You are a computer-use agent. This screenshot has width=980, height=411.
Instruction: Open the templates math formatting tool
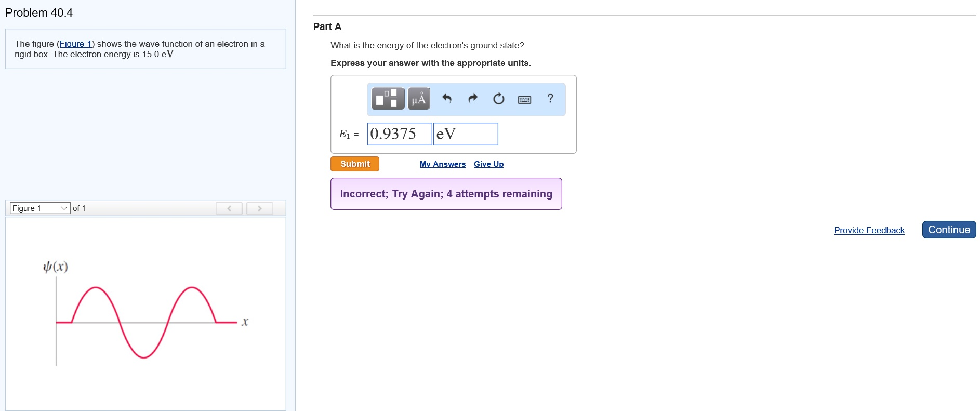[388, 98]
